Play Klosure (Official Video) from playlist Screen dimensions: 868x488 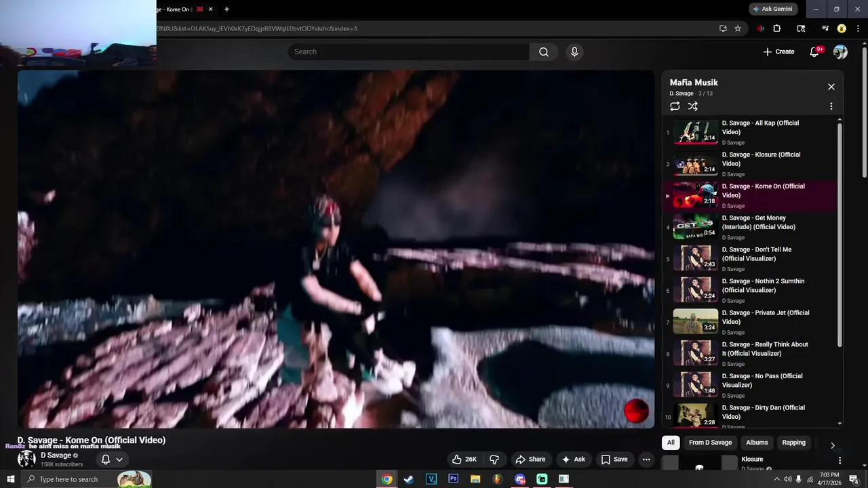point(751,164)
